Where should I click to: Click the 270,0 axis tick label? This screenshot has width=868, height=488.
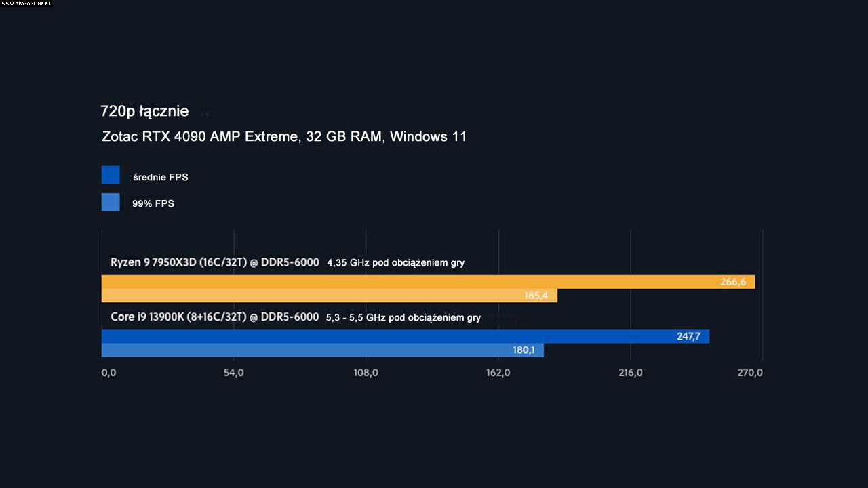[x=750, y=373]
